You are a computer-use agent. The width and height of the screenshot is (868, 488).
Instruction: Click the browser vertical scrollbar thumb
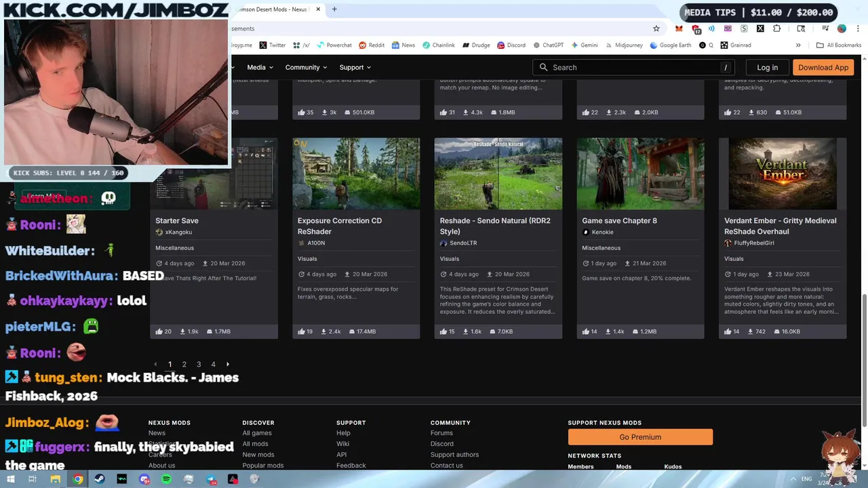864,361
